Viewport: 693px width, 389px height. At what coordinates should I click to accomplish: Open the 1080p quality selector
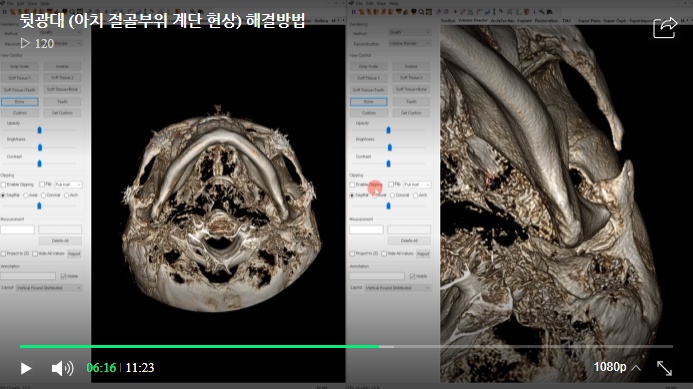pos(617,367)
